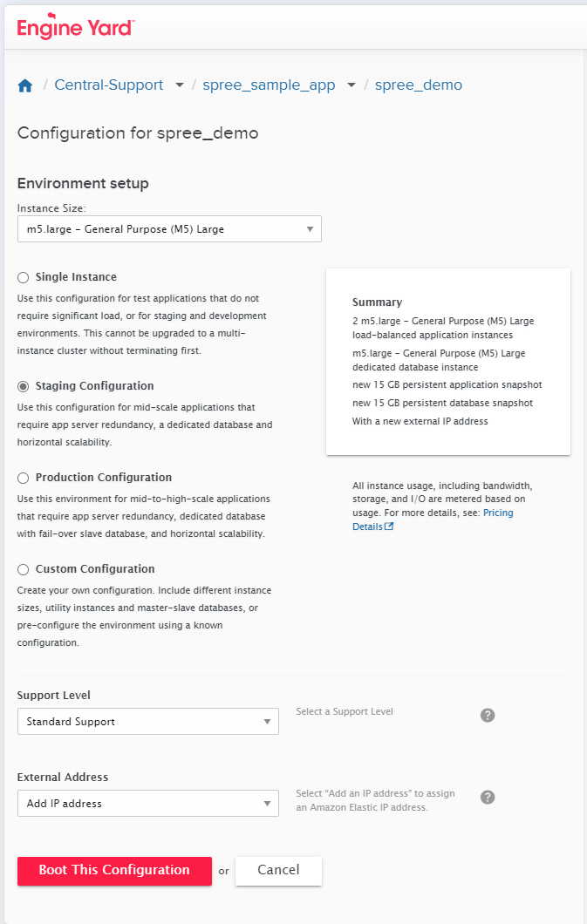Click the Cancel button
Viewport: 587px width, 924px height.
click(x=278, y=870)
